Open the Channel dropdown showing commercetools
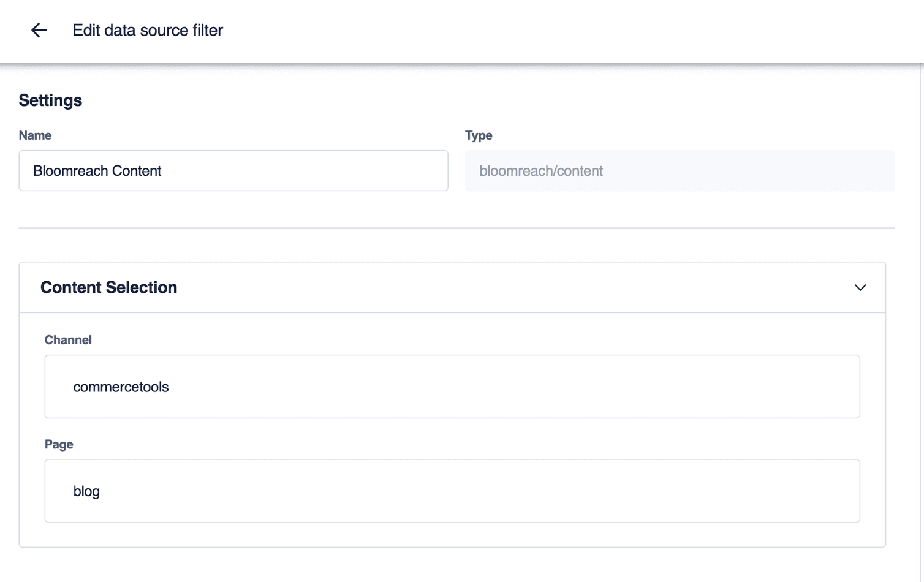The height and width of the screenshot is (582, 924). pos(452,387)
